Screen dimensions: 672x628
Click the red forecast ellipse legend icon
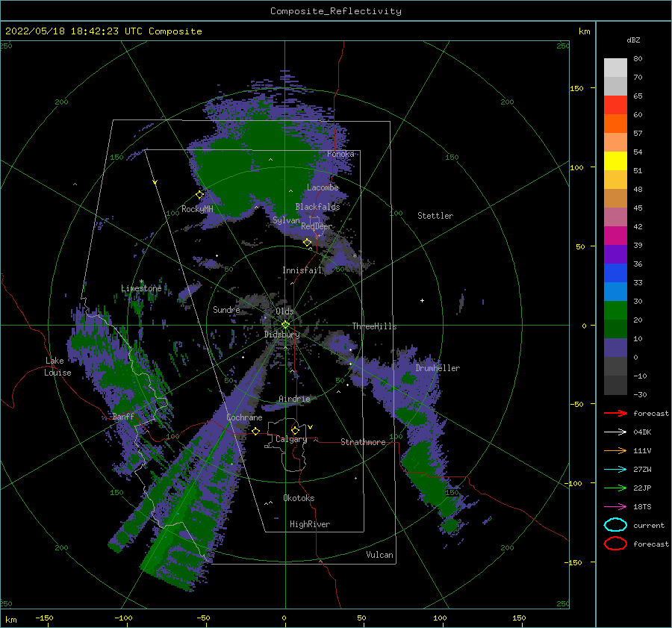615,544
